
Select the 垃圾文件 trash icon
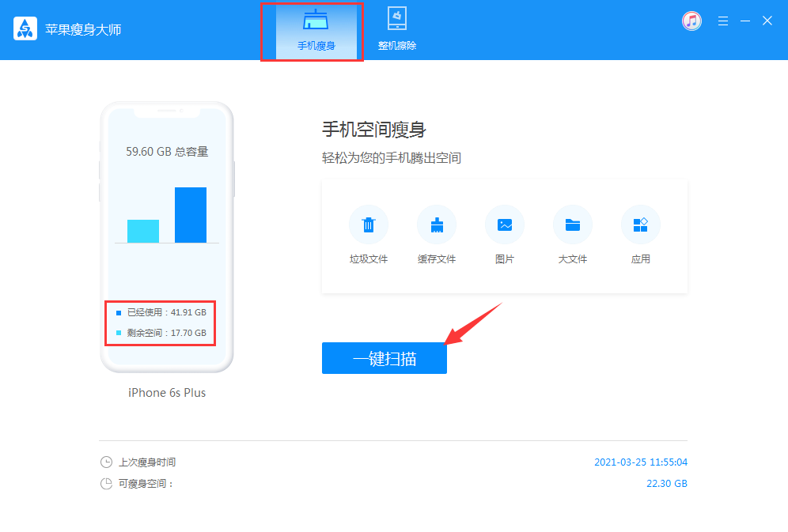tap(369, 224)
